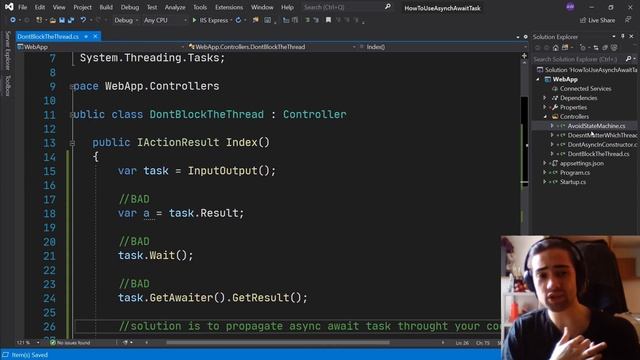Open the WebApp project navigation dropdown
This screenshot has width=640, height=360.
(x=100, y=47)
